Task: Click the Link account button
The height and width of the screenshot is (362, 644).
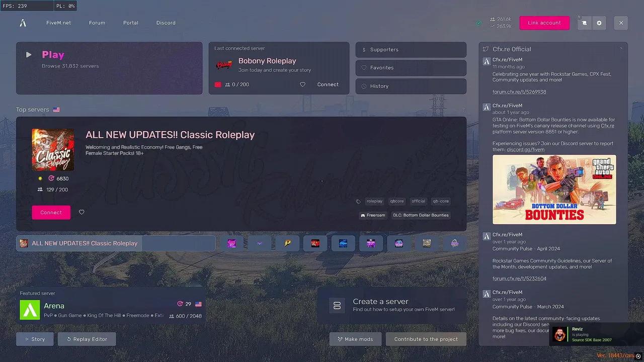Action: pos(544,23)
